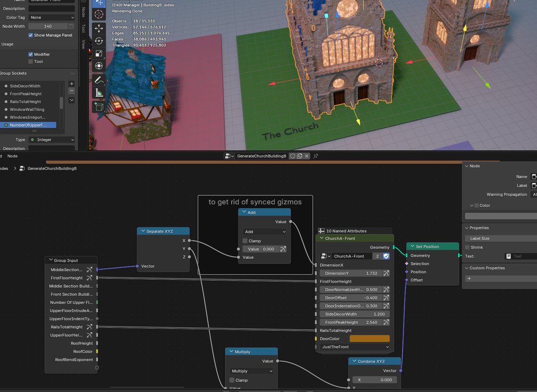537x392 pixels.
Task: Toggle gizmo icon on FrontPeakHeight field
Action: coord(386,322)
